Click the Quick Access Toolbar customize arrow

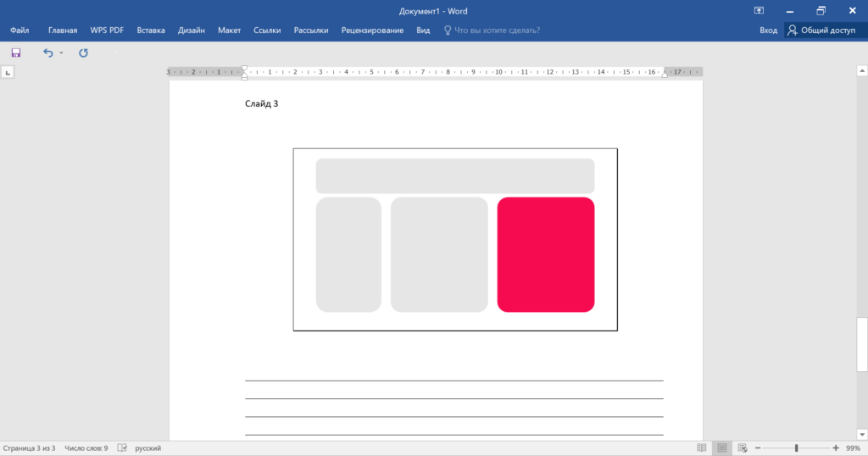click(x=117, y=53)
